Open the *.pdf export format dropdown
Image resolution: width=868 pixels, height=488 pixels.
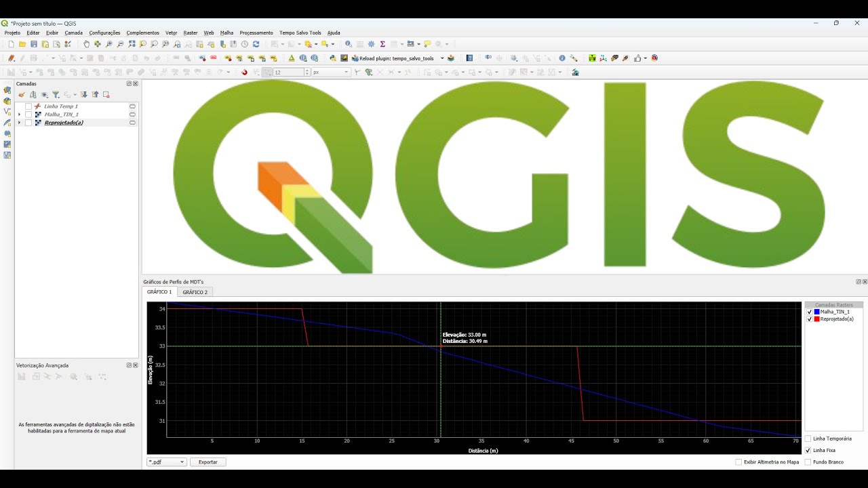point(166,462)
